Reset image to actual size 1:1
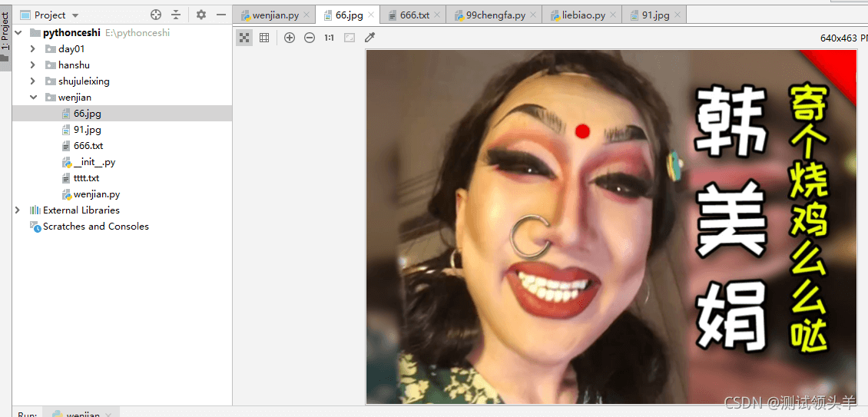The image size is (868, 417). 330,38
